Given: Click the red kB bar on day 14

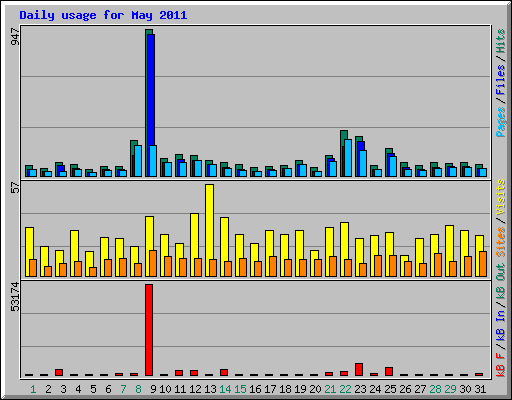Looking at the screenshot, I should [224, 373].
